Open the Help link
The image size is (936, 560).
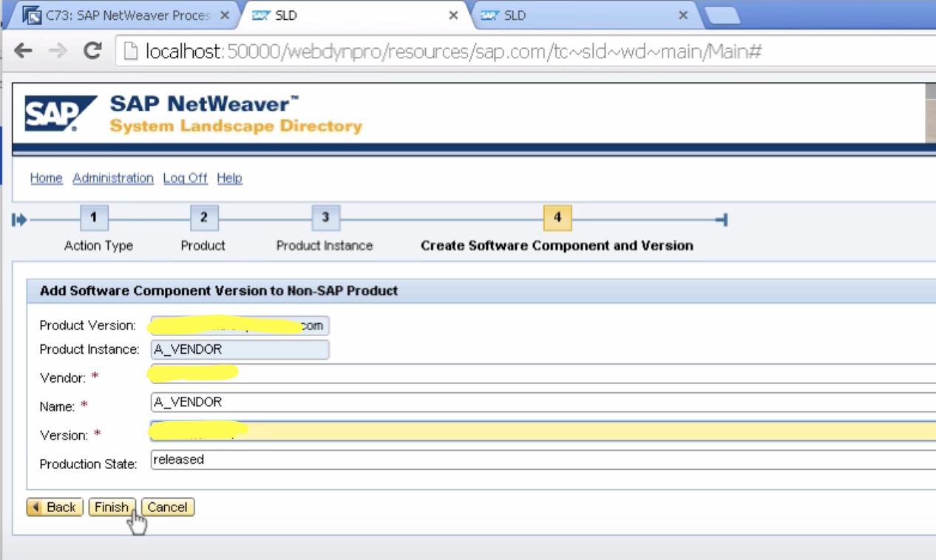[229, 178]
